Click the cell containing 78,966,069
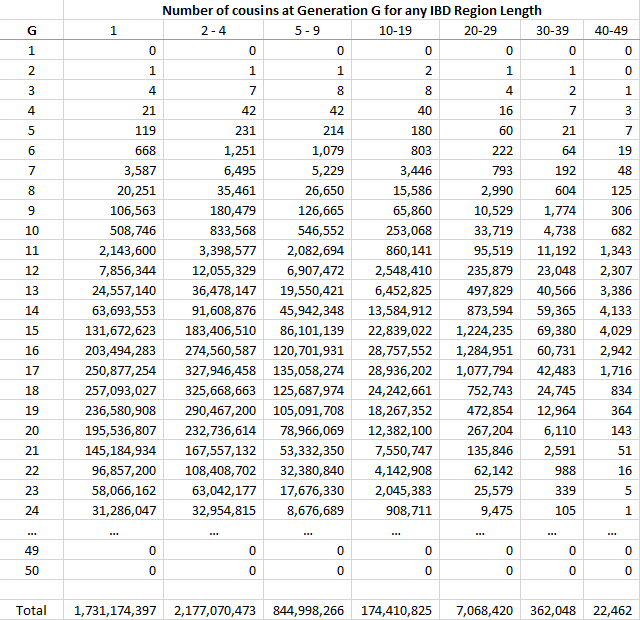The height and width of the screenshot is (620, 640). pos(307,430)
